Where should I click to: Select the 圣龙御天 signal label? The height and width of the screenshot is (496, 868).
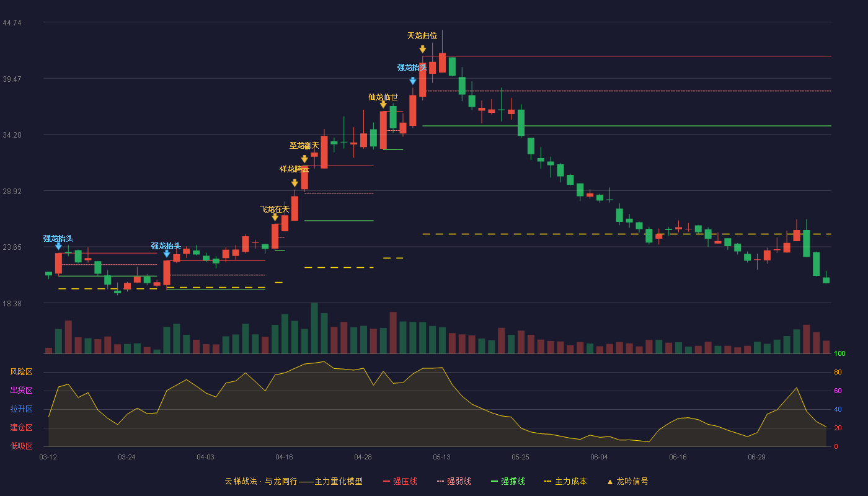point(304,146)
